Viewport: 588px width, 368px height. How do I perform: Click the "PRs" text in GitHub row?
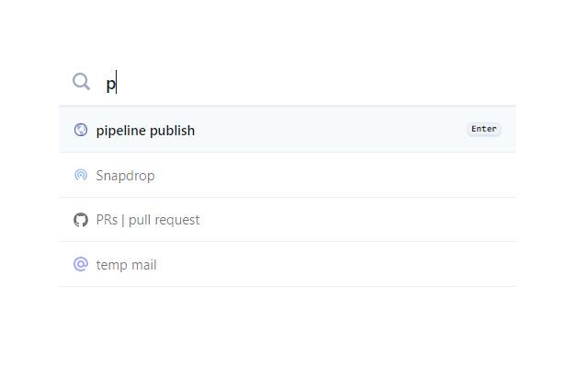click(107, 220)
